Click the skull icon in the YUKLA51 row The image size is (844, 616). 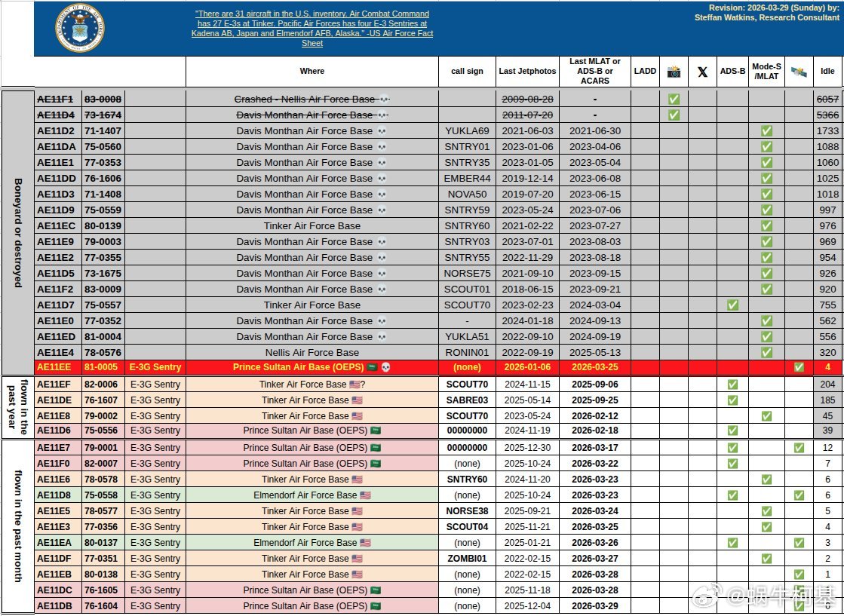point(382,337)
